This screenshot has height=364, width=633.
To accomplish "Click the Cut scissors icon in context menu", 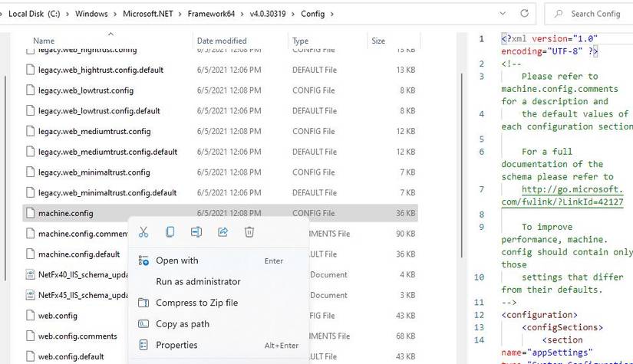I will click(143, 232).
